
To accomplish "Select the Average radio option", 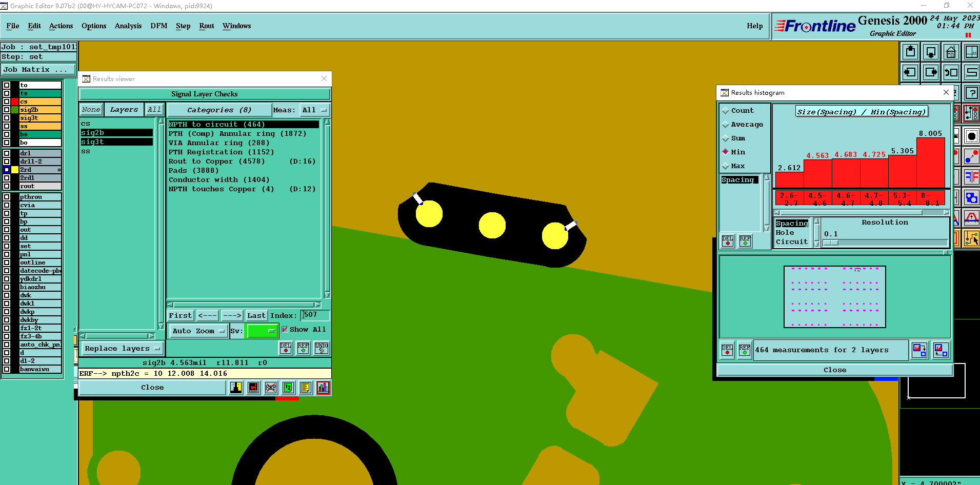I will pos(726,125).
